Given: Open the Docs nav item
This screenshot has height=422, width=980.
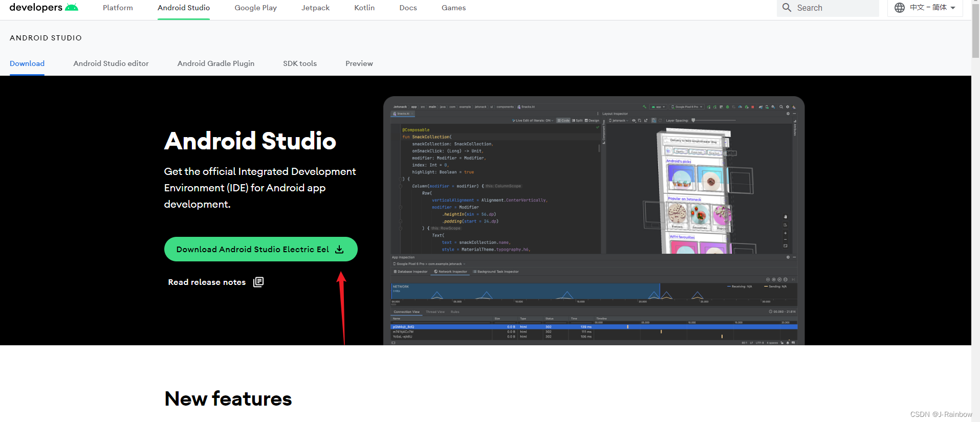Looking at the screenshot, I should click(x=408, y=8).
